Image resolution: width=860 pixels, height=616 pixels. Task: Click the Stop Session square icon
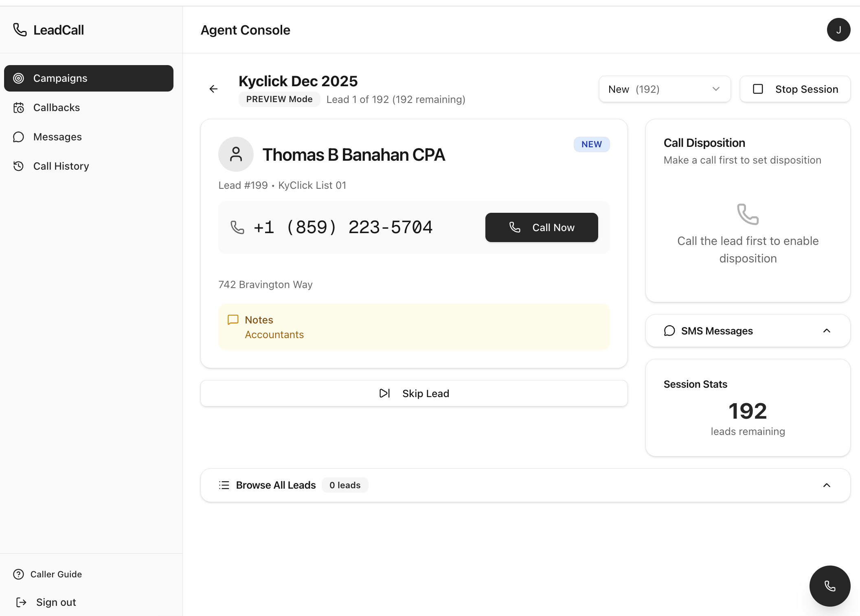(758, 89)
